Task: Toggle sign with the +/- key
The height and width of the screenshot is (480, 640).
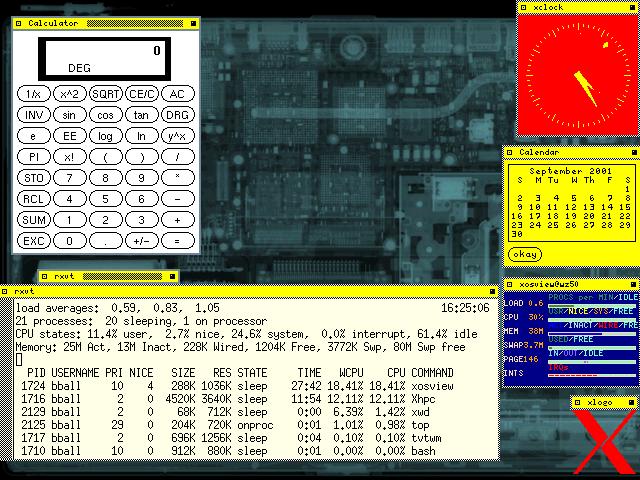Action: click(142, 241)
